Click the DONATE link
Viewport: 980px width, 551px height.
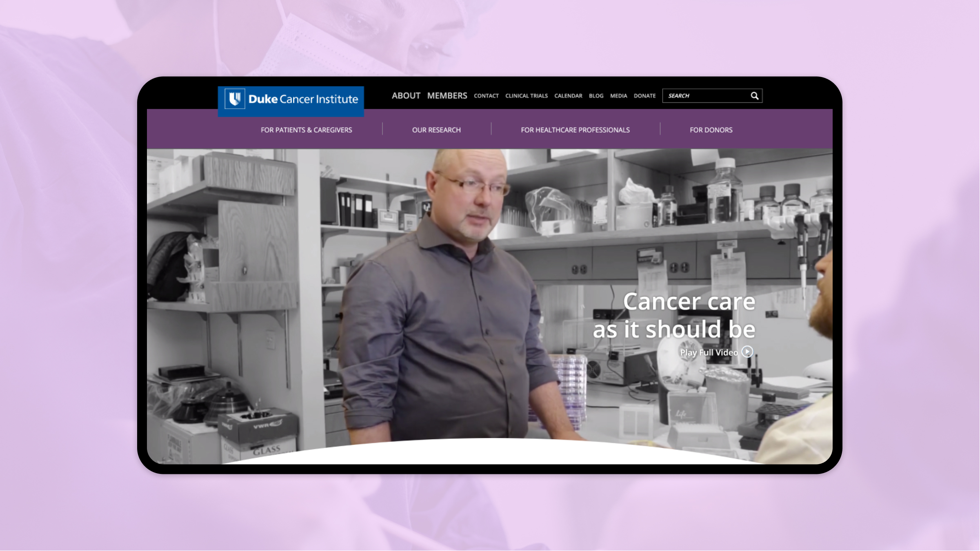(644, 95)
